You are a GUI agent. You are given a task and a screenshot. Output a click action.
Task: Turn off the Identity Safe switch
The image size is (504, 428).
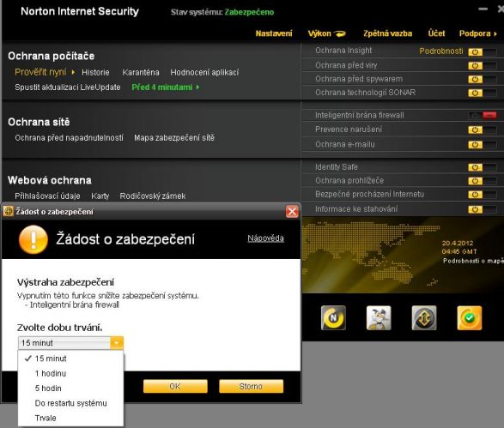click(x=483, y=167)
